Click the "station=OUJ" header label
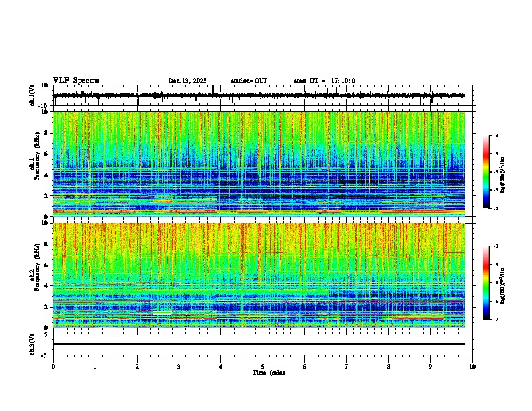 pyautogui.click(x=249, y=81)
